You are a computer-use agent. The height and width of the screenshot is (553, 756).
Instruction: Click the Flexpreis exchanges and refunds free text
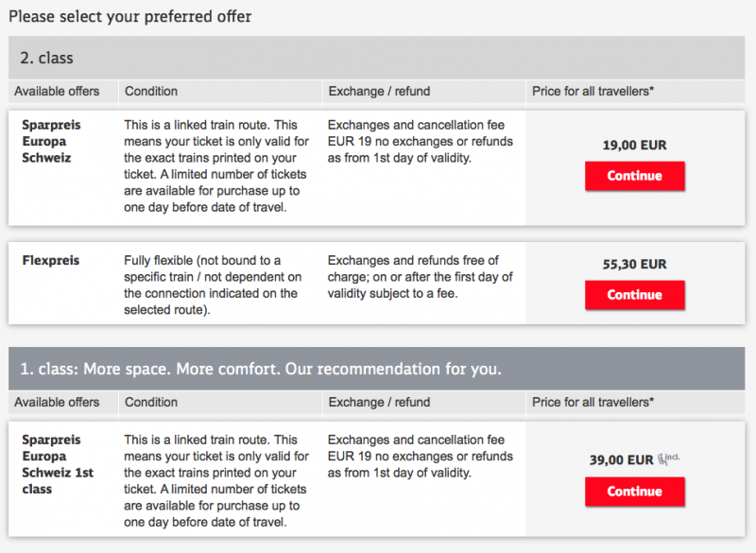point(420,277)
